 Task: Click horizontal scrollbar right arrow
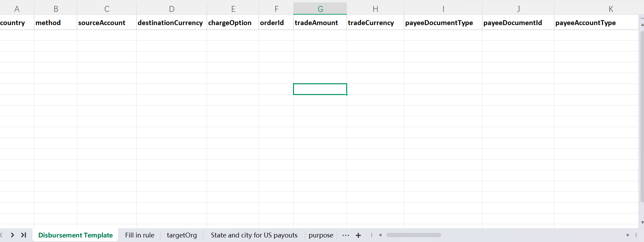point(628,235)
